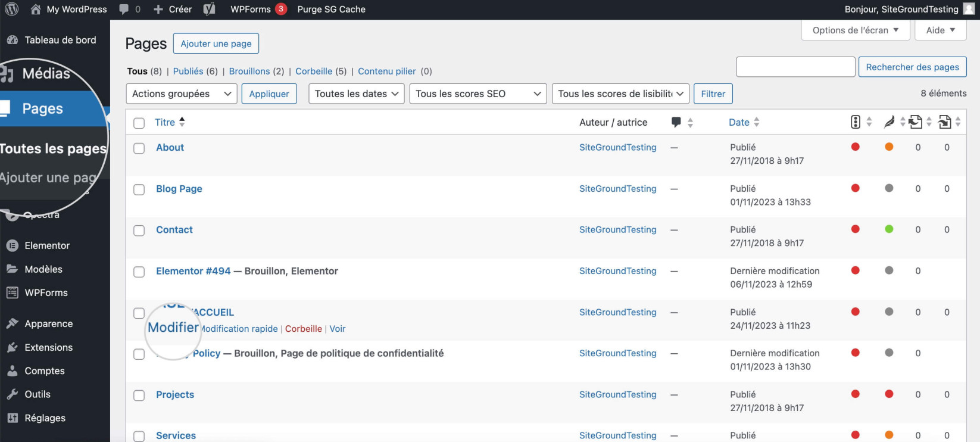980x442 pixels.
Task: Check the Projects page checkbox
Action: tap(139, 396)
